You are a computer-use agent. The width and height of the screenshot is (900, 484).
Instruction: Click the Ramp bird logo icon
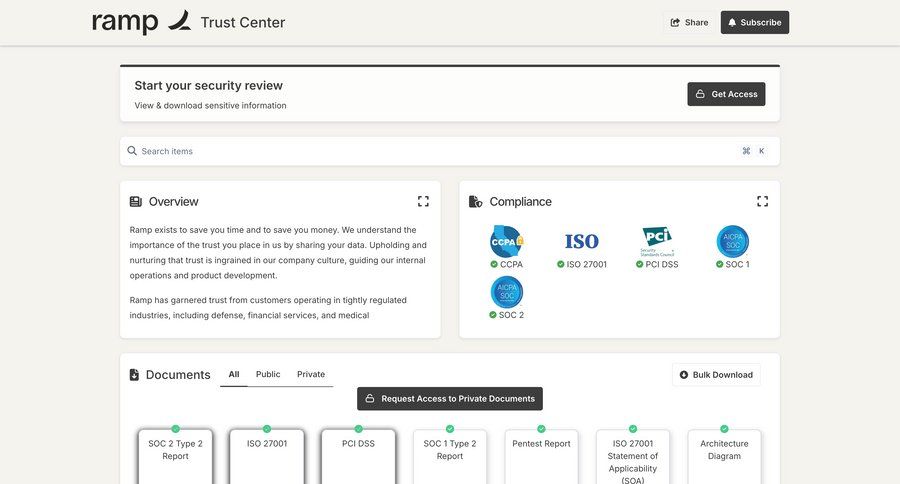(179, 20)
